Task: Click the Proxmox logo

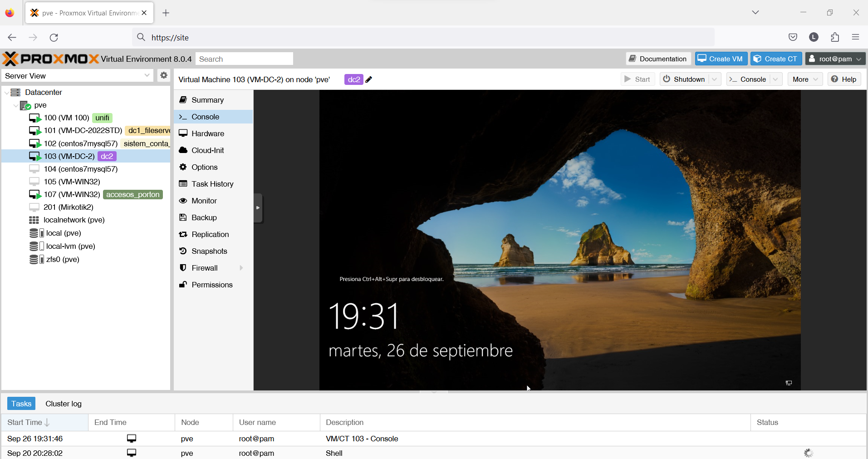Action: 51,59
